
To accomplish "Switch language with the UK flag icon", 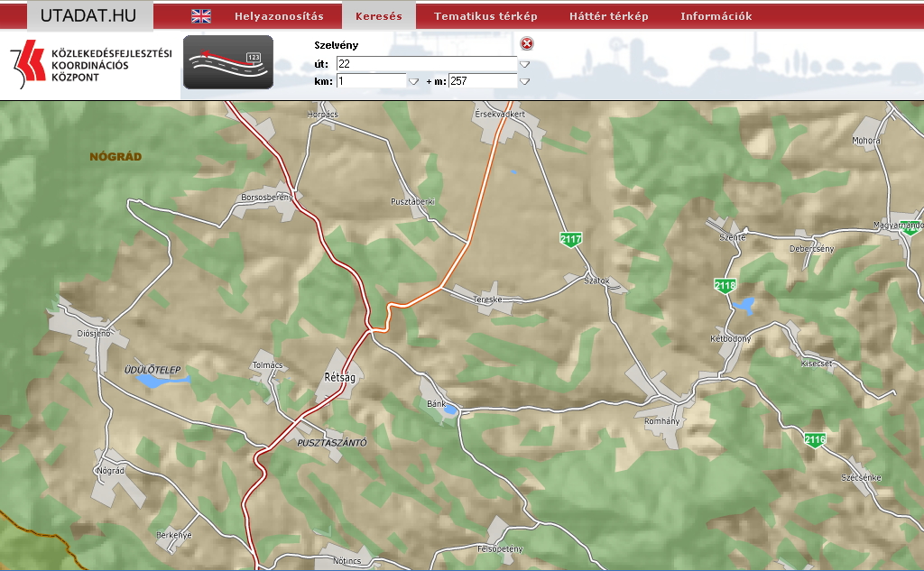I will tap(201, 16).
